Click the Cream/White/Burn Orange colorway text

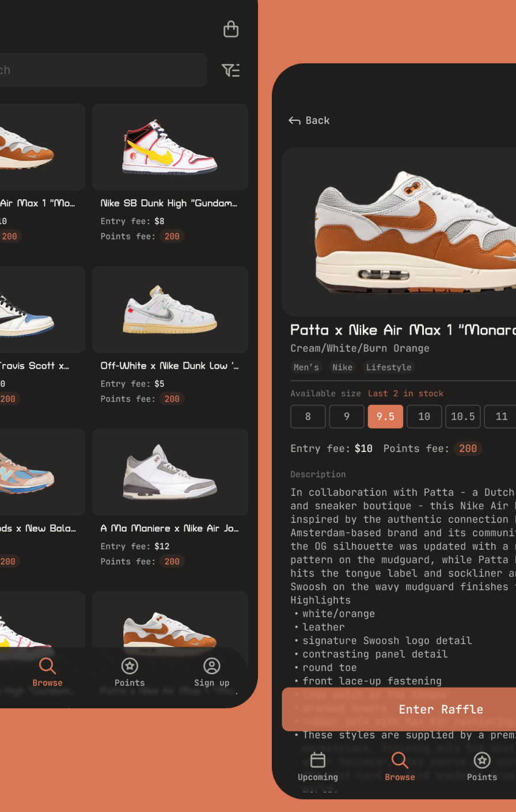click(360, 348)
